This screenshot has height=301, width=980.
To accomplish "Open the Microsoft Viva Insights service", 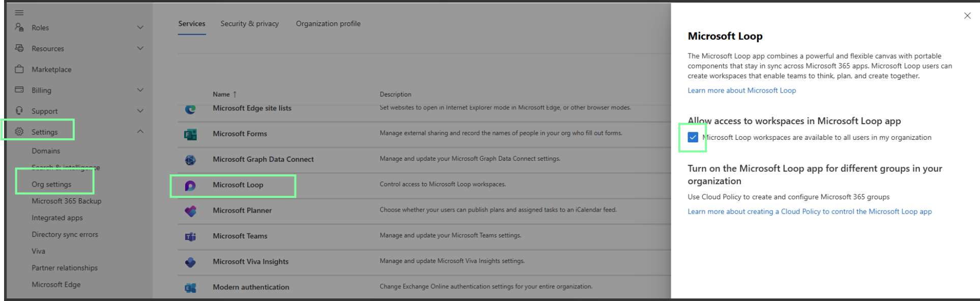I will pyautogui.click(x=250, y=261).
